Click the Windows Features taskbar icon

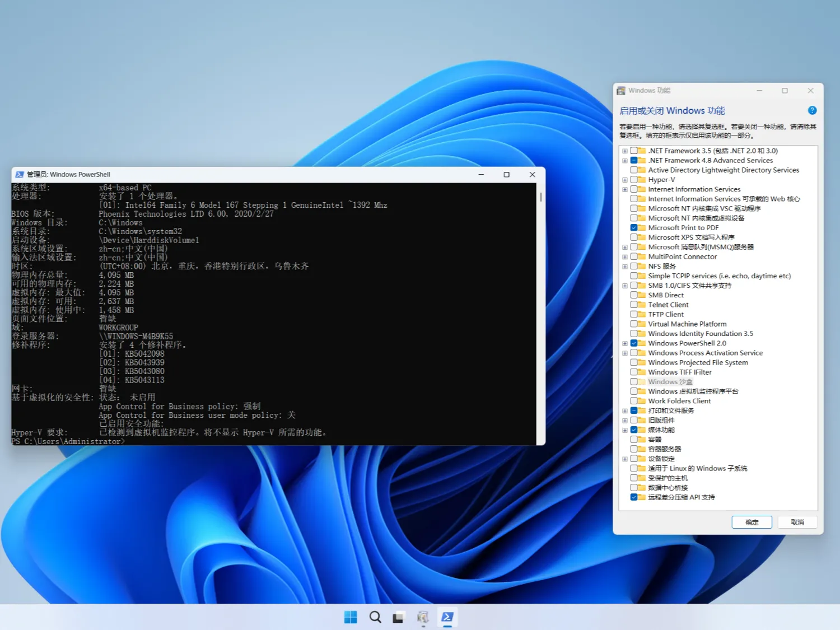(423, 617)
